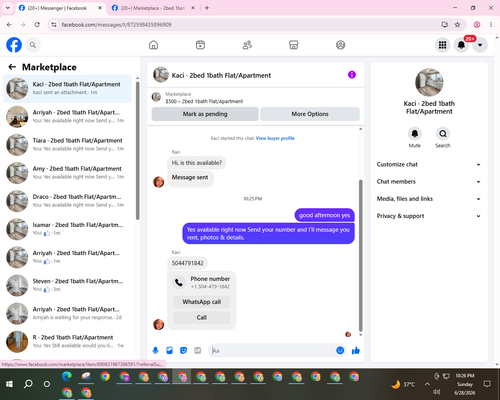Open the Facebook home logo
Viewport: 500px width, 400px height.
tap(14, 45)
